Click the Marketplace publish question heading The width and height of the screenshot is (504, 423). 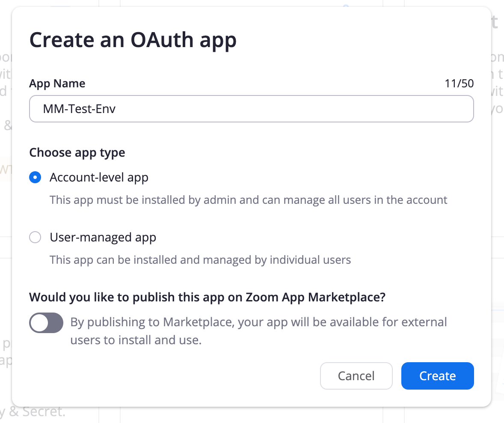coord(207,297)
